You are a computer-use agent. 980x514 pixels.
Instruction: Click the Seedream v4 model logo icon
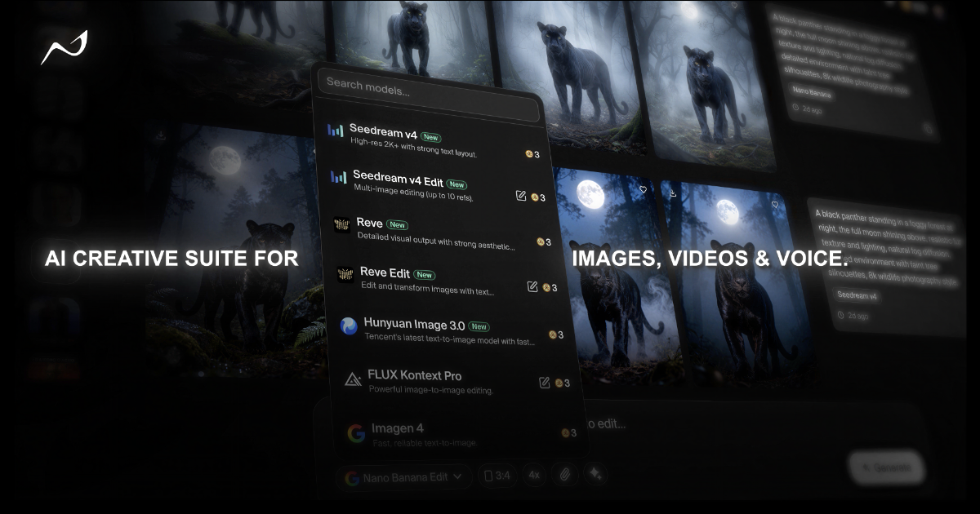(x=336, y=131)
